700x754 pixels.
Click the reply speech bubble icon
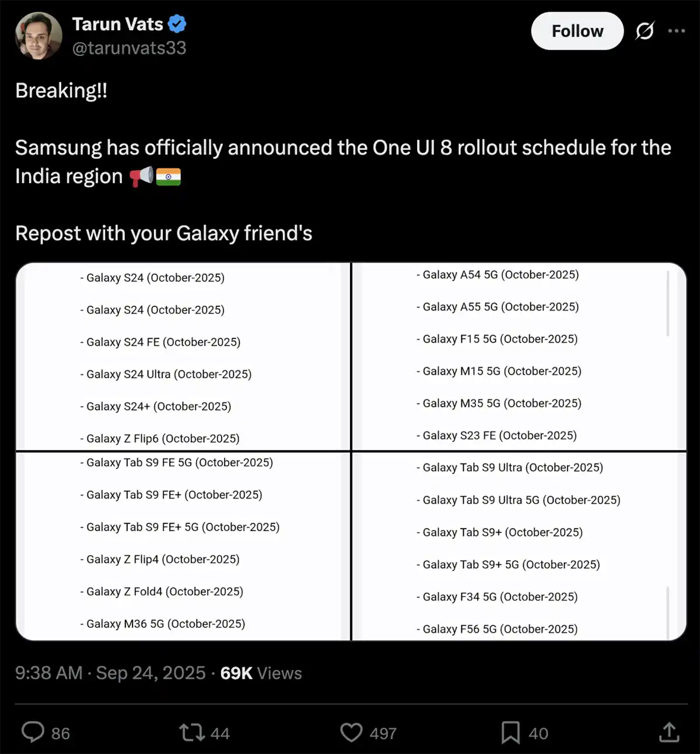33,732
